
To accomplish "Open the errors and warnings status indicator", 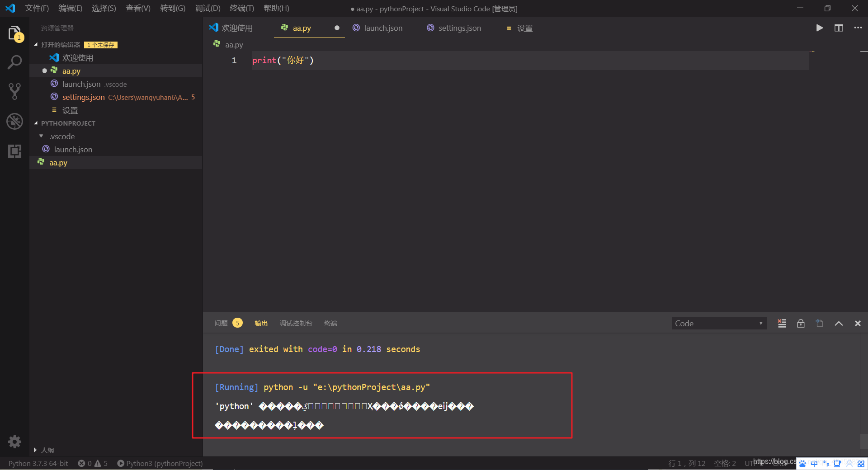I will [x=93, y=464].
